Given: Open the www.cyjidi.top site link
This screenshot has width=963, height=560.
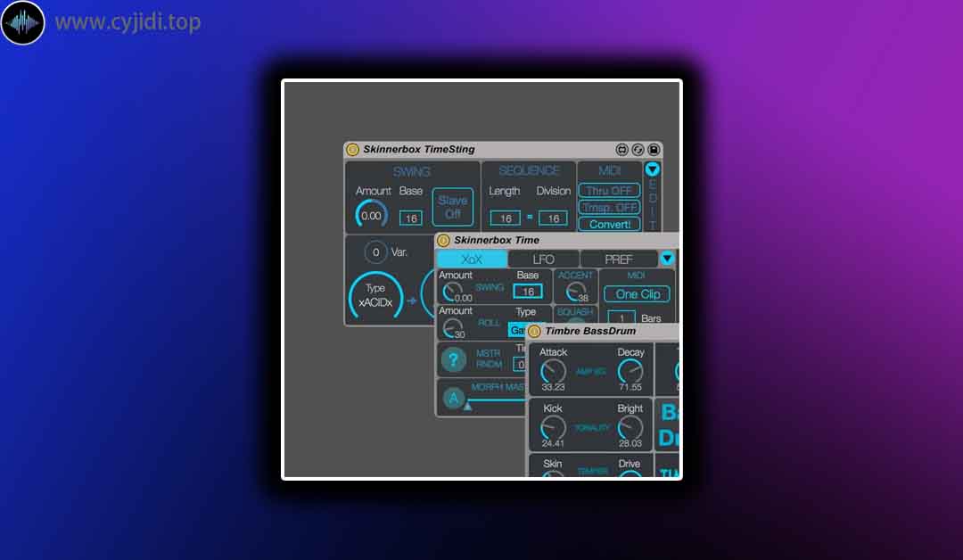Looking at the screenshot, I should point(128,22).
